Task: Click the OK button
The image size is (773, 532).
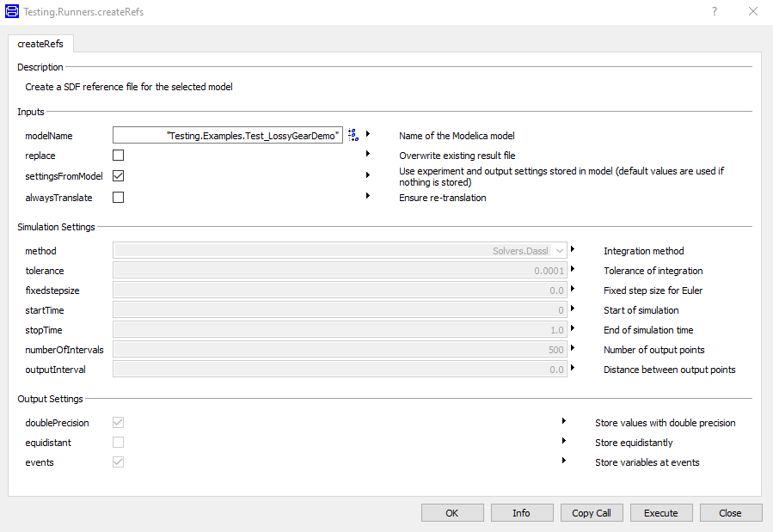Action: click(x=452, y=513)
